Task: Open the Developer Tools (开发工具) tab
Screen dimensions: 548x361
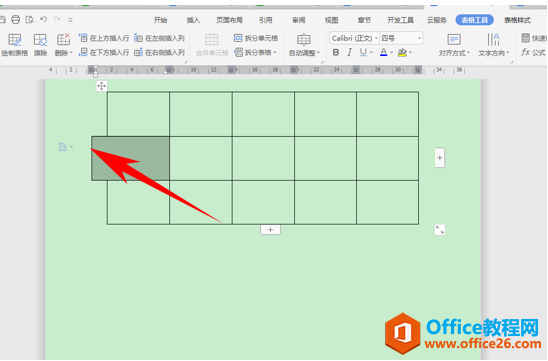Action: click(x=400, y=20)
